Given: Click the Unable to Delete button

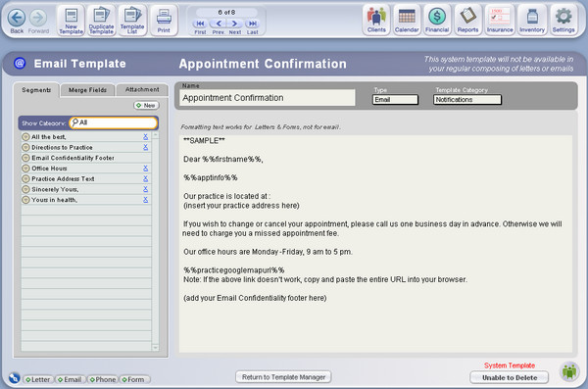Looking at the screenshot, I should (510, 378).
